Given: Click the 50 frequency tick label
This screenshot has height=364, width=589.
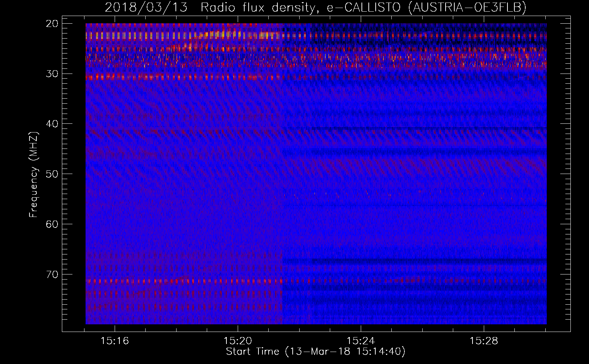Looking at the screenshot, I should point(52,174).
